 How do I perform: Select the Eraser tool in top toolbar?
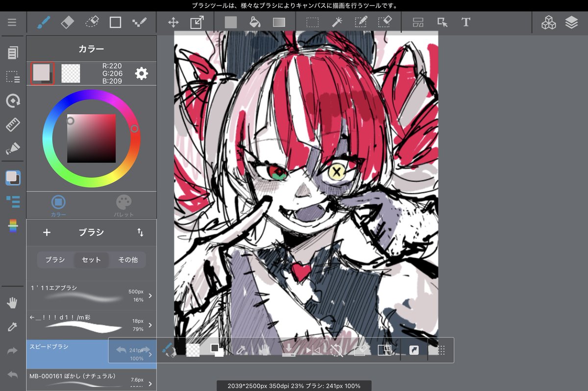[x=67, y=23]
